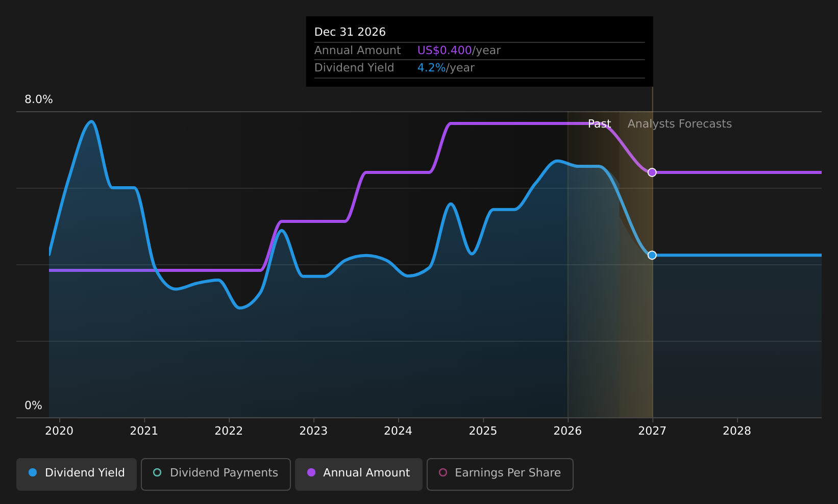Enable the Dividend Payments series
This screenshot has height=504, width=838.
[x=215, y=474]
